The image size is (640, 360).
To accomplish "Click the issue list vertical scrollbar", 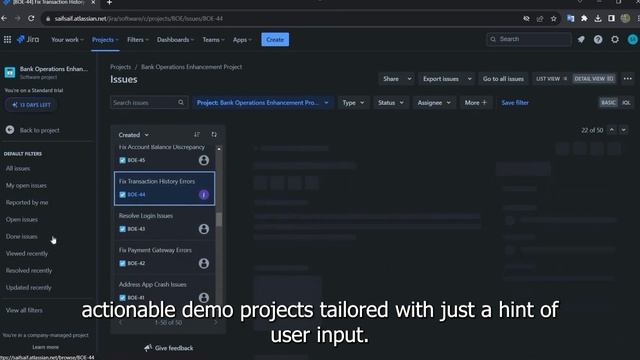I will [219, 220].
